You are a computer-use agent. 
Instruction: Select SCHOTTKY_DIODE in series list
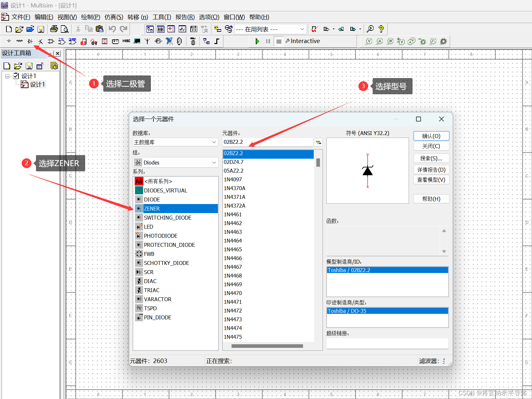tap(166, 263)
